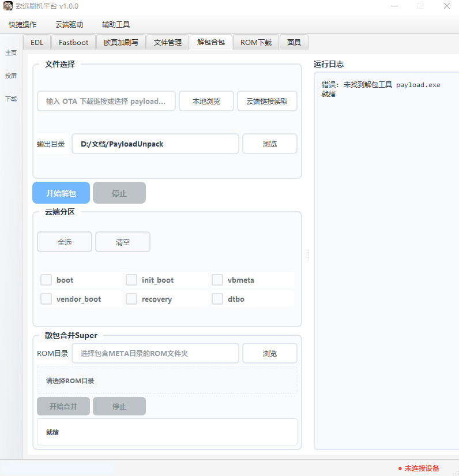Check the vendor_boot partition checkbox
459x476 pixels.
[46, 299]
